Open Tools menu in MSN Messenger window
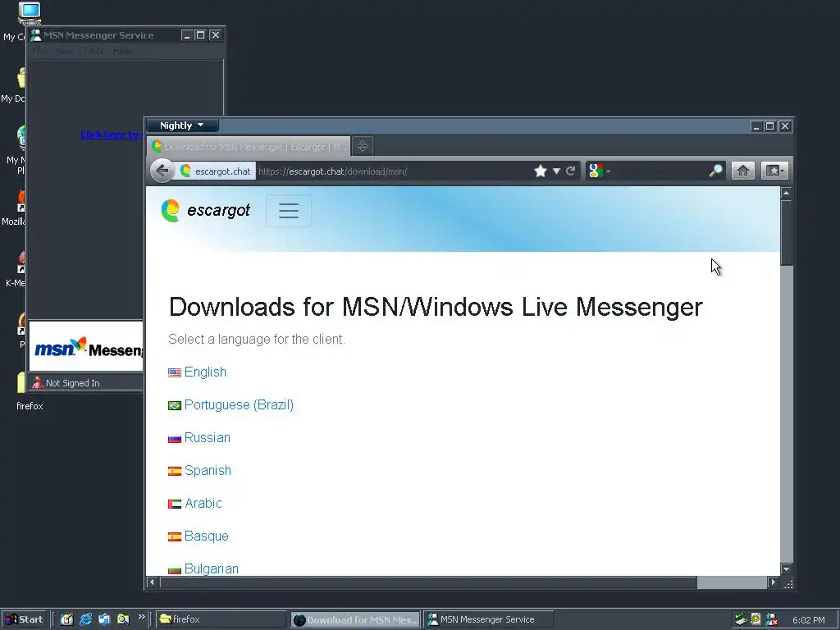This screenshot has width=840, height=630. click(94, 50)
